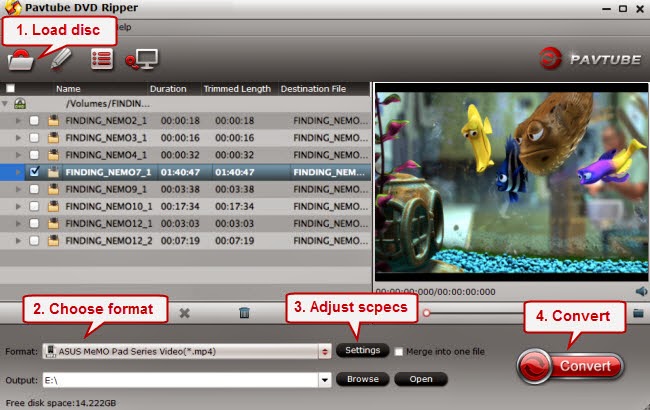Click the title icon of FINDING_NEMO12_1
This screenshot has height=410, width=650.
point(53,223)
